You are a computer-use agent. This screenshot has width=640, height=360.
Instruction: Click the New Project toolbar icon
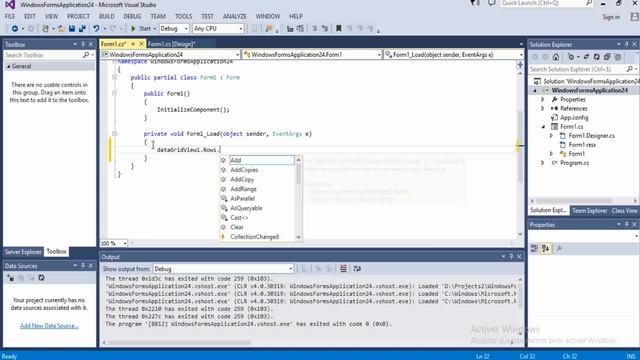click(45, 29)
